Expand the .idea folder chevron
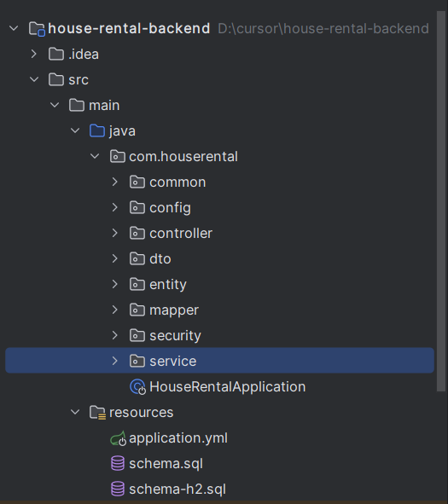448x504 pixels. tap(34, 54)
